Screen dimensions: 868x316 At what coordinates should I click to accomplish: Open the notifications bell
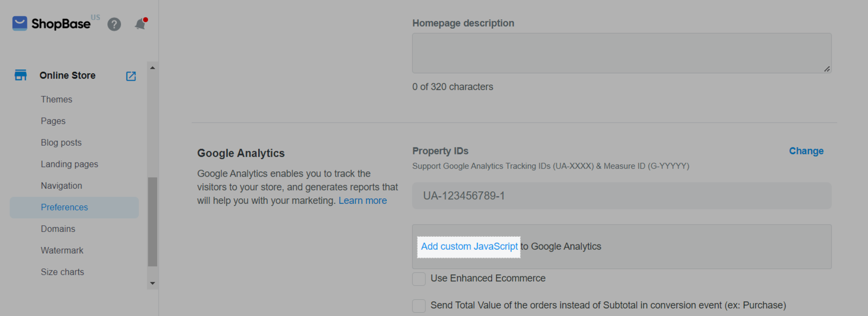point(141,24)
